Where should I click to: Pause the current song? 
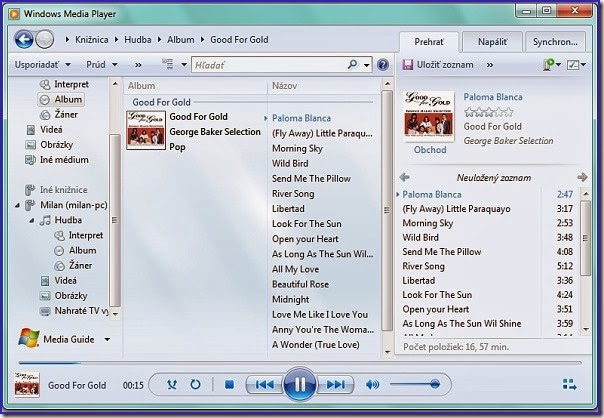299,384
